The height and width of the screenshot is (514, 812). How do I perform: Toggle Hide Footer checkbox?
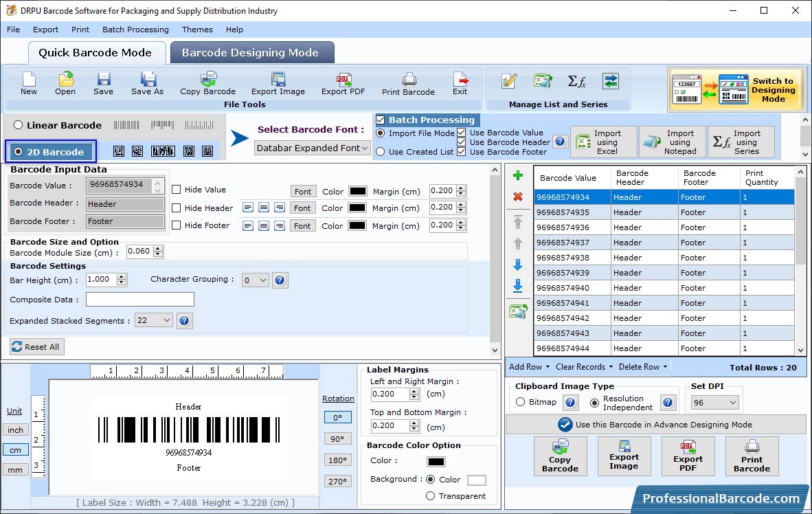pos(176,225)
